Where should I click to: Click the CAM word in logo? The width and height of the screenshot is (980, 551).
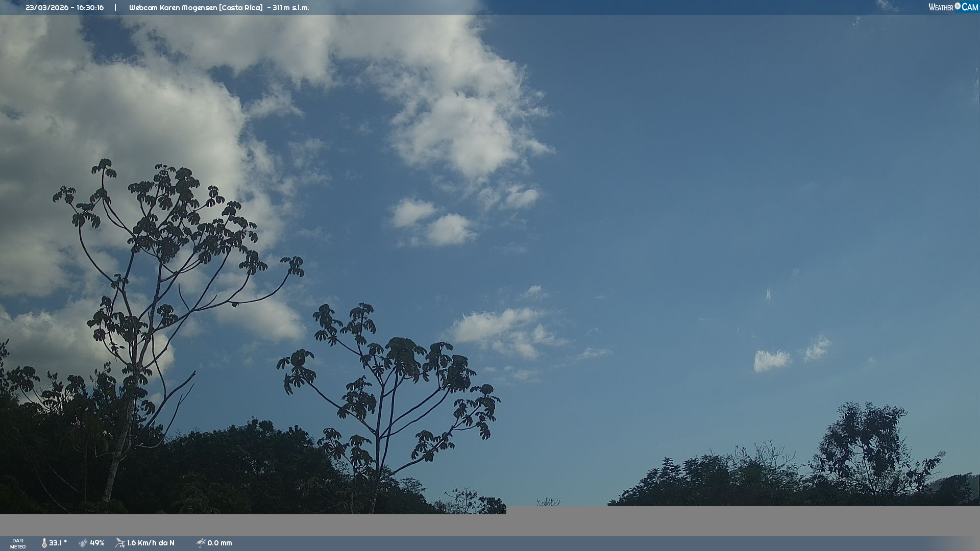tap(970, 7)
